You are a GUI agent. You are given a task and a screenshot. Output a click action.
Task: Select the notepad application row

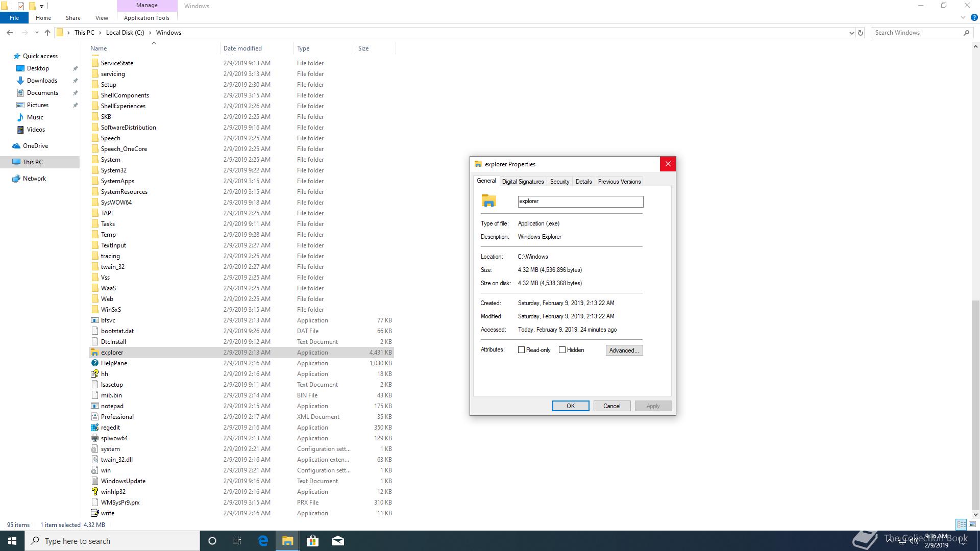coord(242,406)
